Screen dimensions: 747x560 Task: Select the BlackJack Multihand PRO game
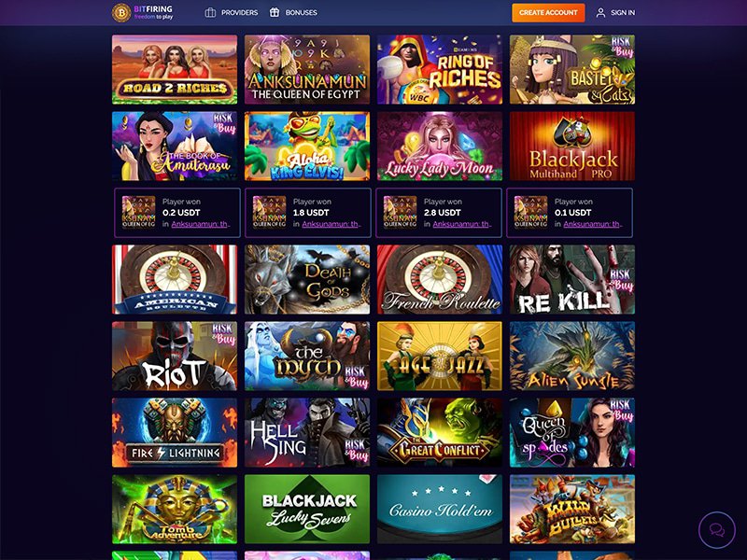(x=572, y=147)
